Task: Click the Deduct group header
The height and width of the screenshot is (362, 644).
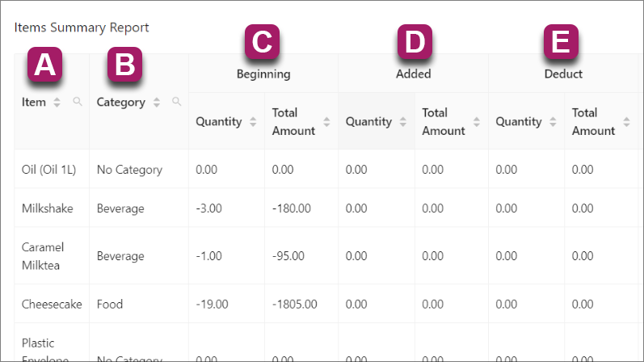Action: pyautogui.click(x=563, y=74)
